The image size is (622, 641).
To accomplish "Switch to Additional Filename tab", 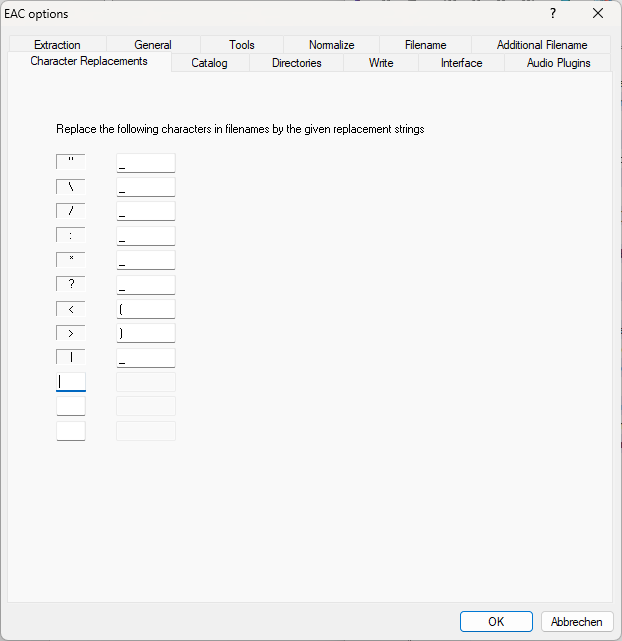I will 542,45.
